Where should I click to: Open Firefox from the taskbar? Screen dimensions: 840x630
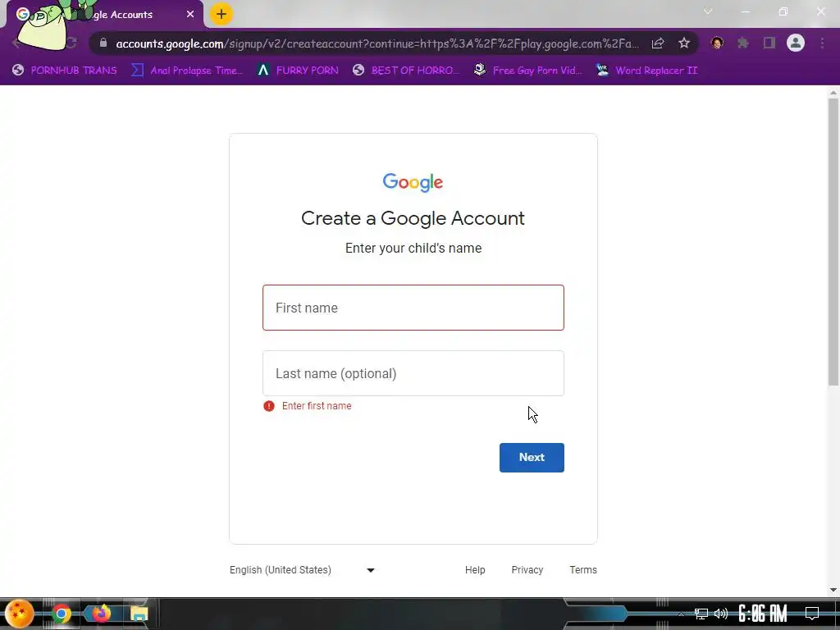pos(100,614)
